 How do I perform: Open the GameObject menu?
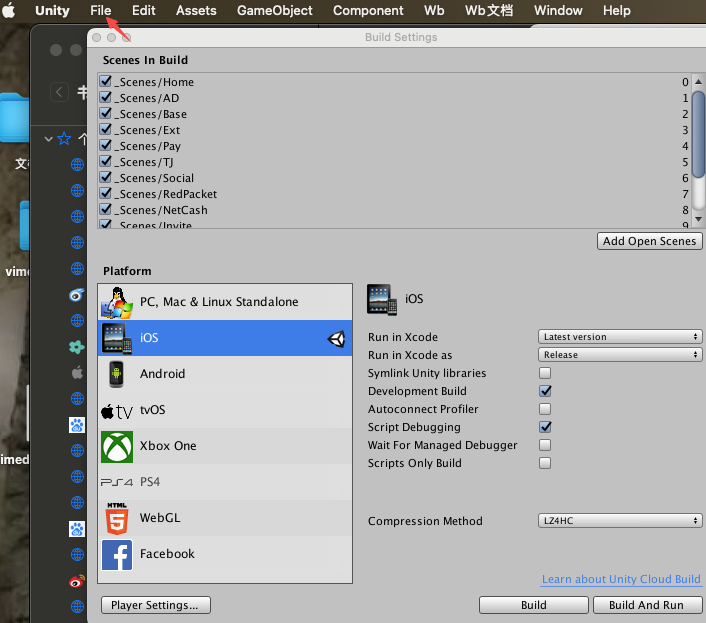[x=275, y=10]
